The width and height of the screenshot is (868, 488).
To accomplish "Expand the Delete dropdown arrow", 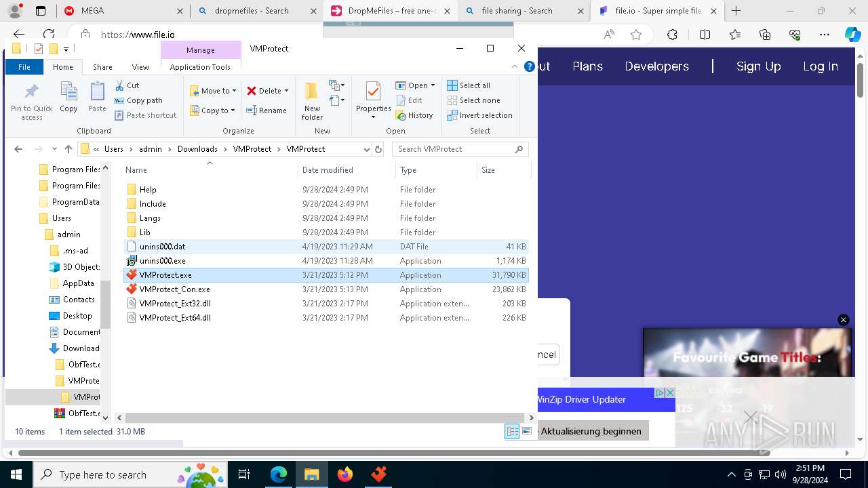I will click(286, 91).
